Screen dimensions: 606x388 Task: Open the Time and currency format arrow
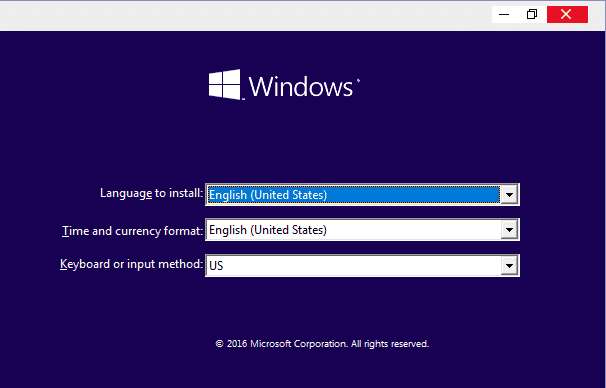pyautogui.click(x=509, y=230)
